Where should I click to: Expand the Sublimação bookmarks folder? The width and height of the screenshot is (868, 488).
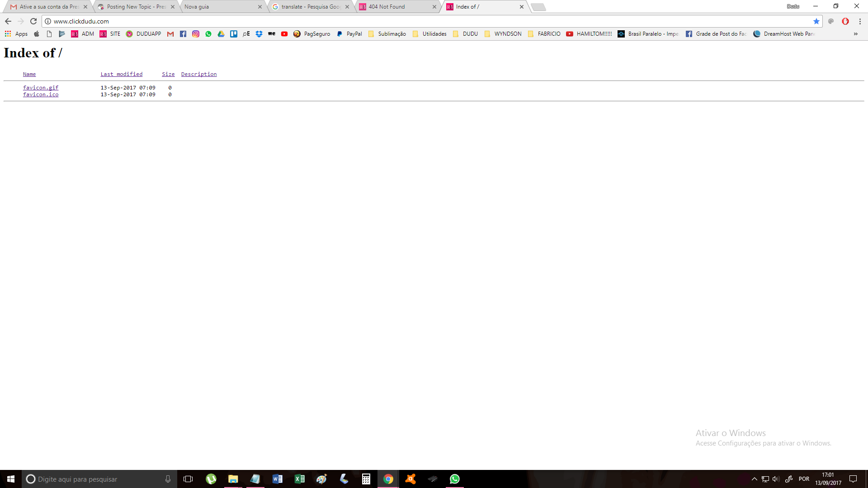[387, 34]
